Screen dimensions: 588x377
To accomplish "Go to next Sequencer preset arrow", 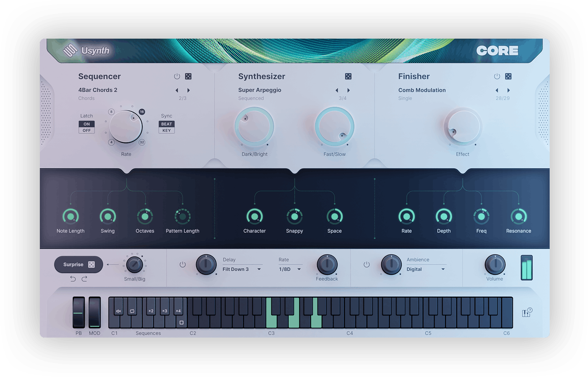I will [189, 90].
